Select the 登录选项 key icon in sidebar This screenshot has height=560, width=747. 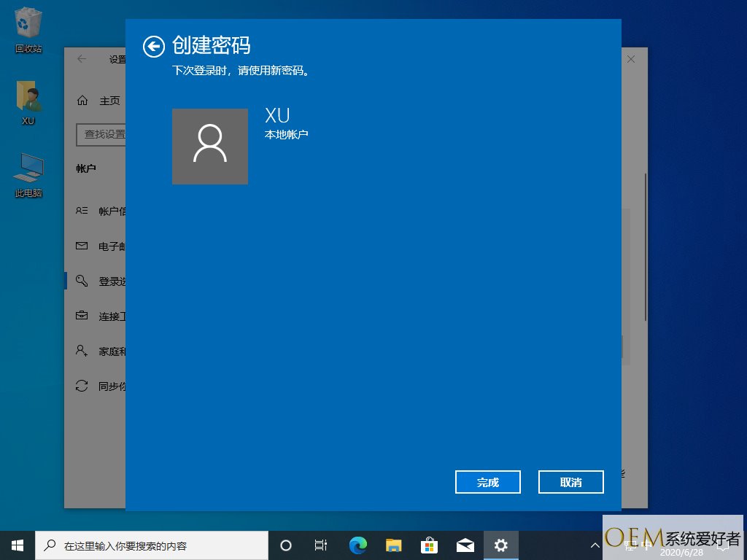pyautogui.click(x=82, y=281)
